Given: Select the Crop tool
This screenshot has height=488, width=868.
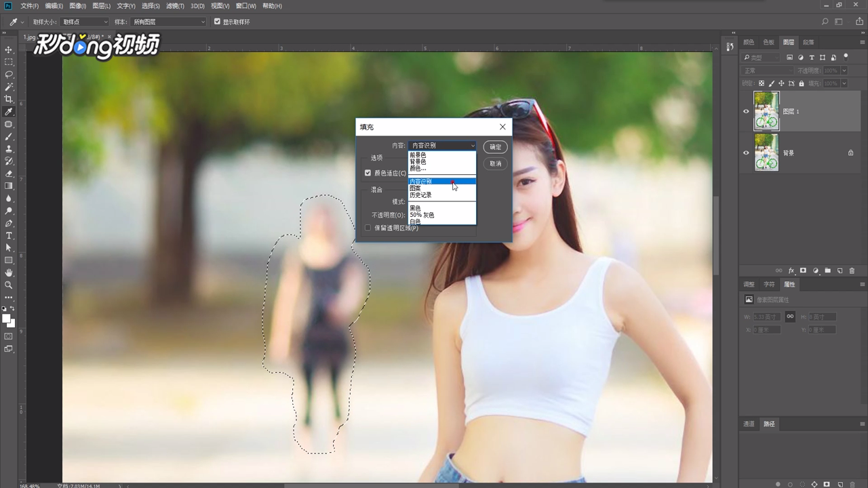Looking at the screenshot, I should (9, 99).
